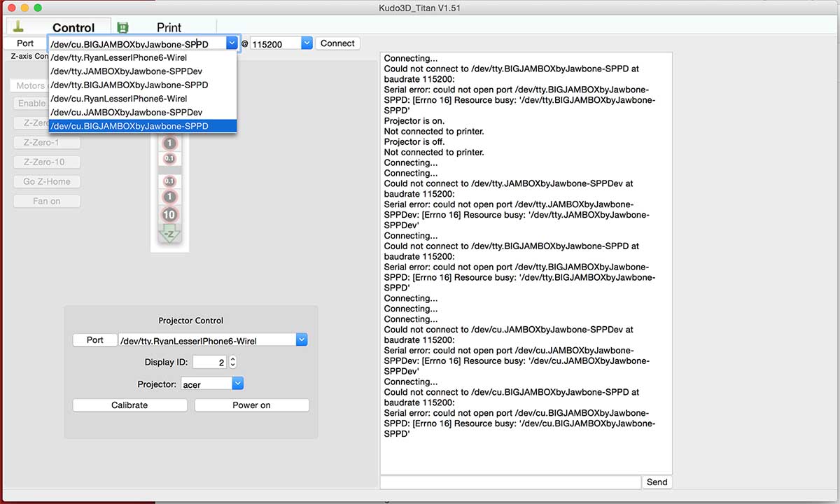The width and height of the screenshot is (840, 504).
Task: Click the Control tab joystick icon
Action: tap(19, 27)
